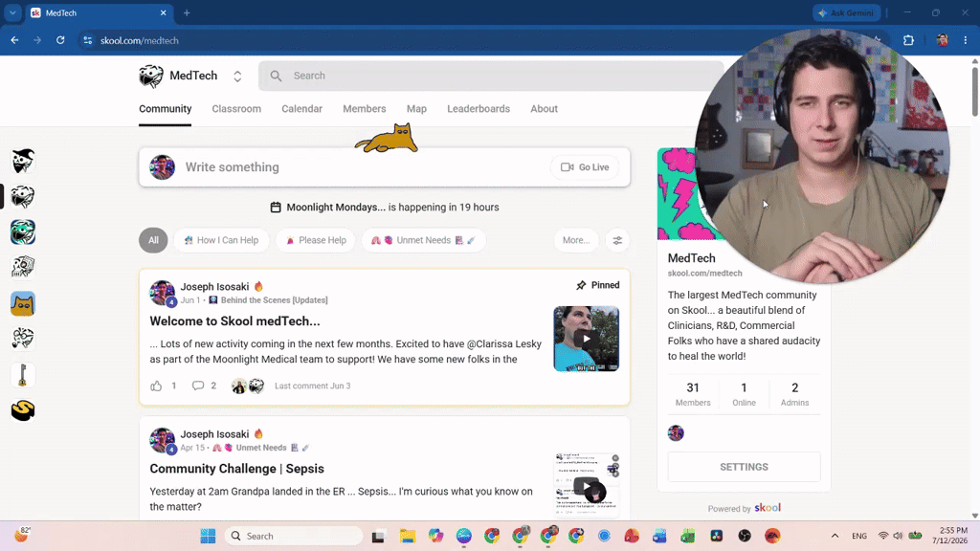Screen dimensions: 980x551
Task: Click the MedTech group logo in header
Action: 151,77
